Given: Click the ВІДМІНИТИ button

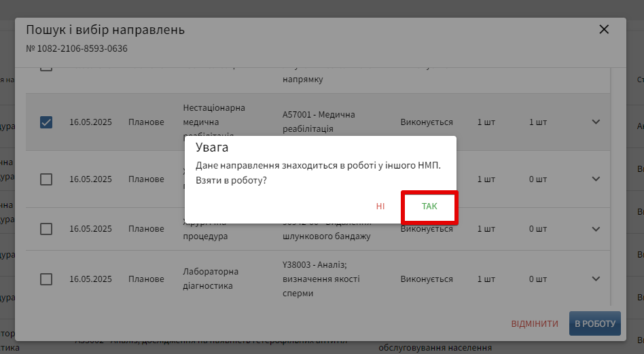Looking at the screenshot, I should pos(535,323).
